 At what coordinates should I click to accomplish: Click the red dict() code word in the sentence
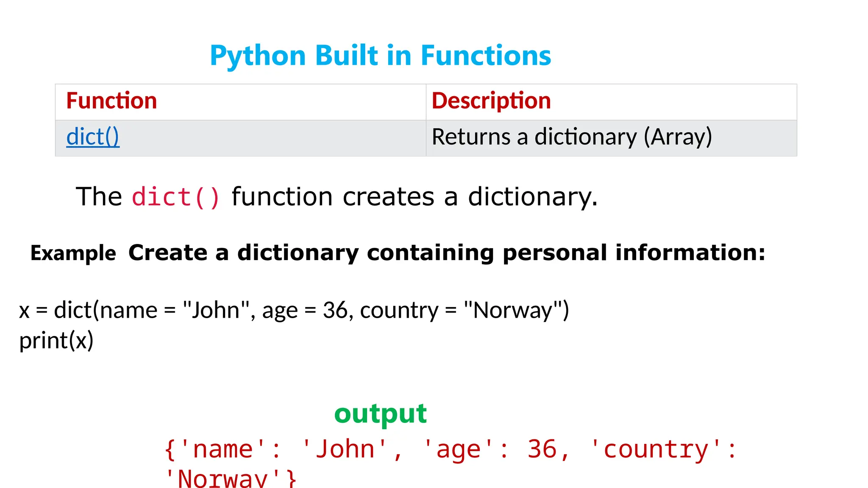point(175,197)
